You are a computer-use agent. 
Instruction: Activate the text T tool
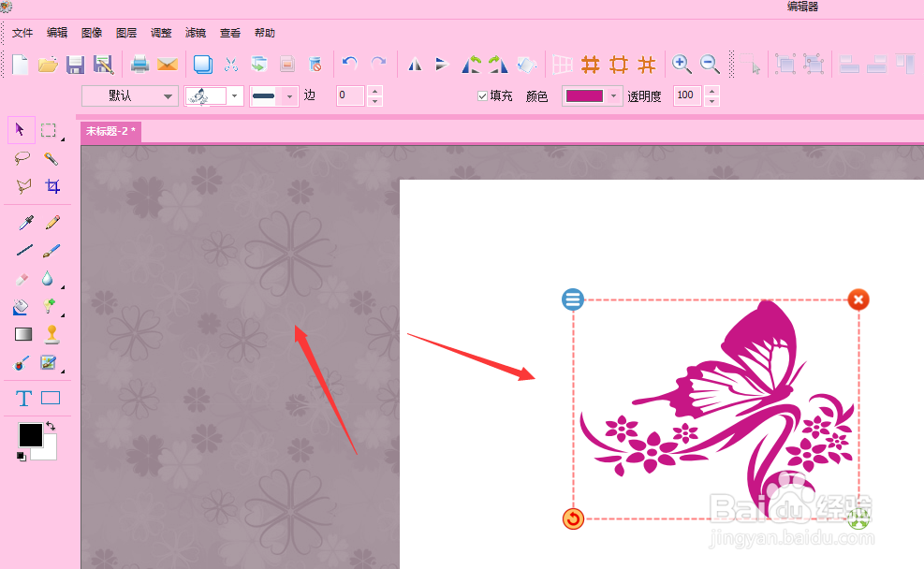click(x=23, y=399)
